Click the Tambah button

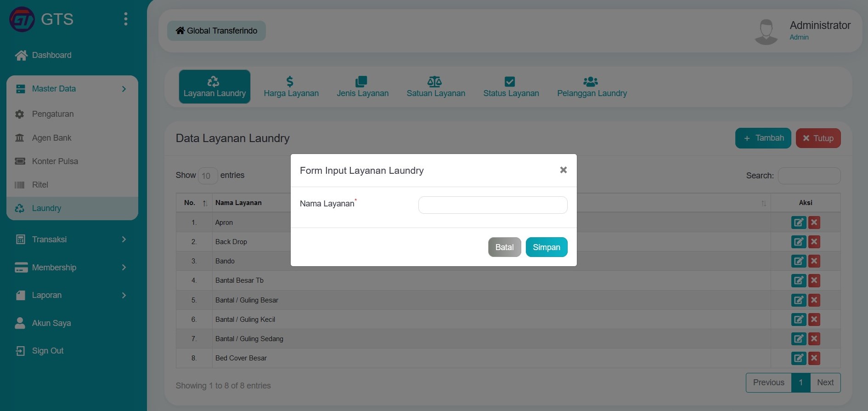[763, 138]
